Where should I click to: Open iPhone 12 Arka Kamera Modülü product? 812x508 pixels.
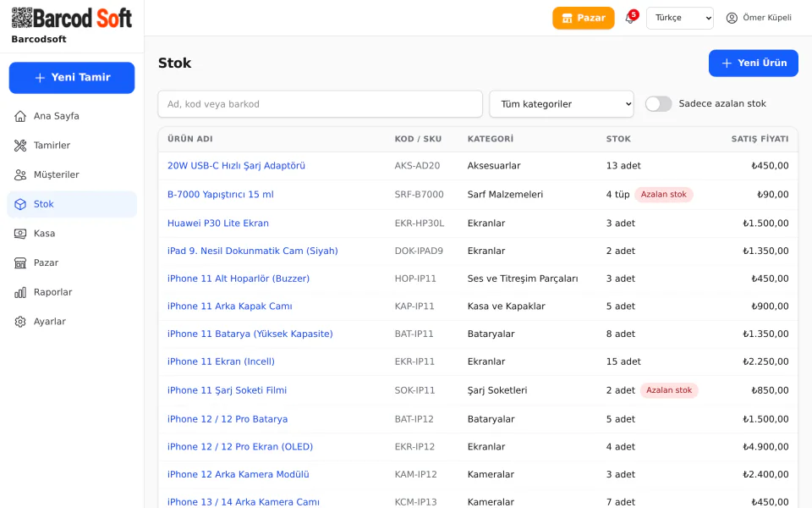(239, 475)
